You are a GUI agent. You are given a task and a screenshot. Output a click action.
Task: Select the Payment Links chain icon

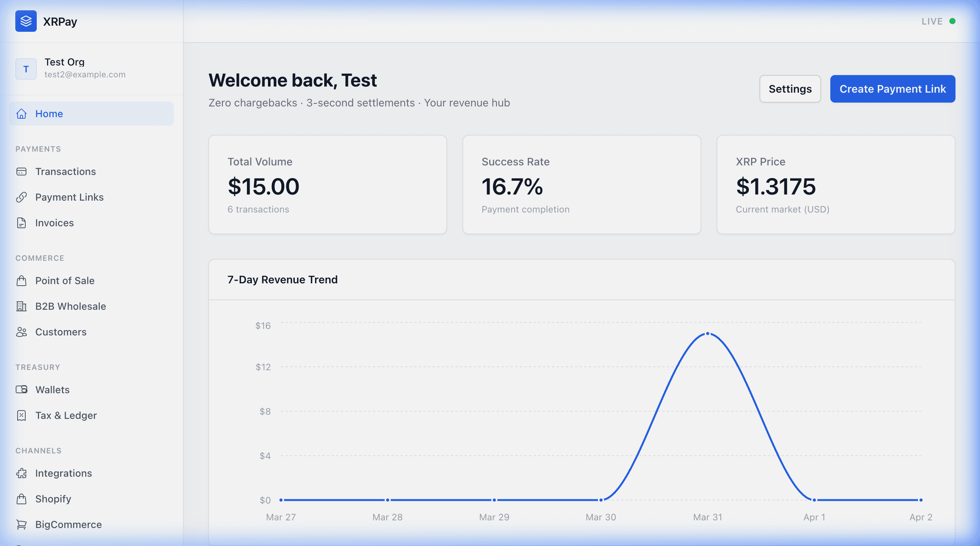tap(21, 197)
